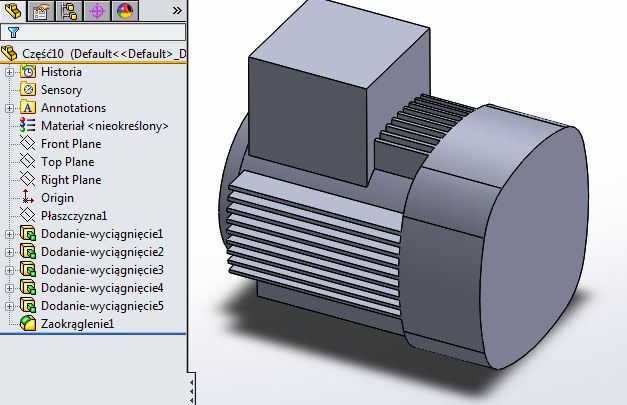Screen dimensions: 627x405
Task: Open the DisplayManager appearance tab
Action: click(x=125, y=11)
